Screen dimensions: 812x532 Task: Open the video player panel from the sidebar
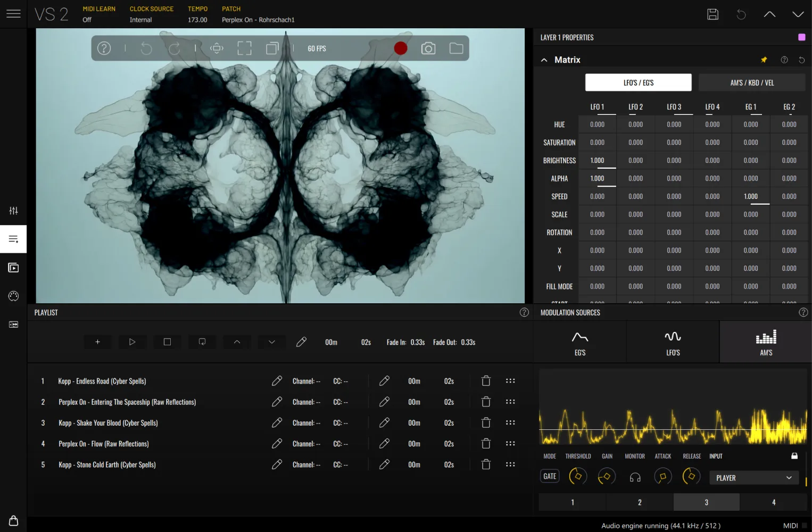[x=13, y=267]
